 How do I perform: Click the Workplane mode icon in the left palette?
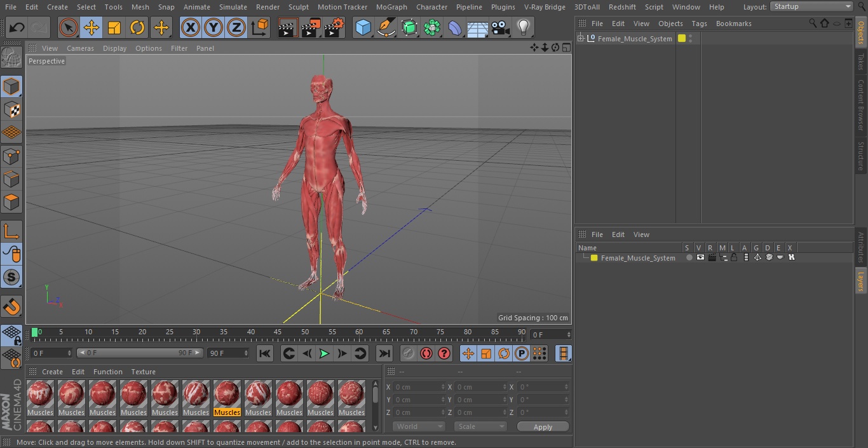pyautogui.click(x=11, y=133)
